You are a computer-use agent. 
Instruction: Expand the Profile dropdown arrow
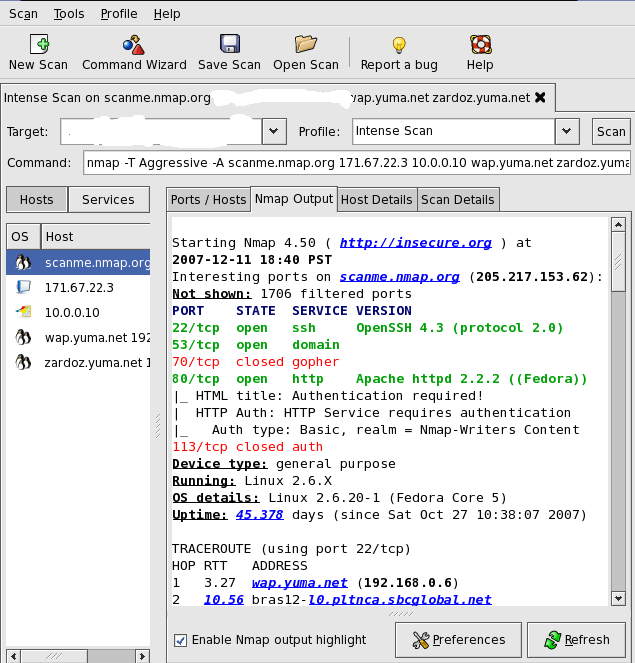tap(567, 132)
